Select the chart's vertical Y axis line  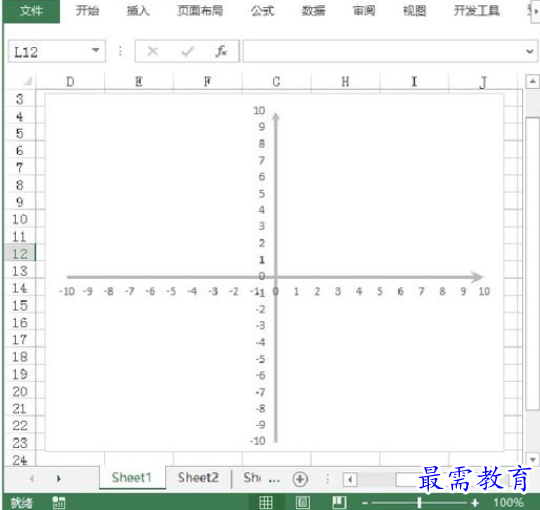point(276,277)
